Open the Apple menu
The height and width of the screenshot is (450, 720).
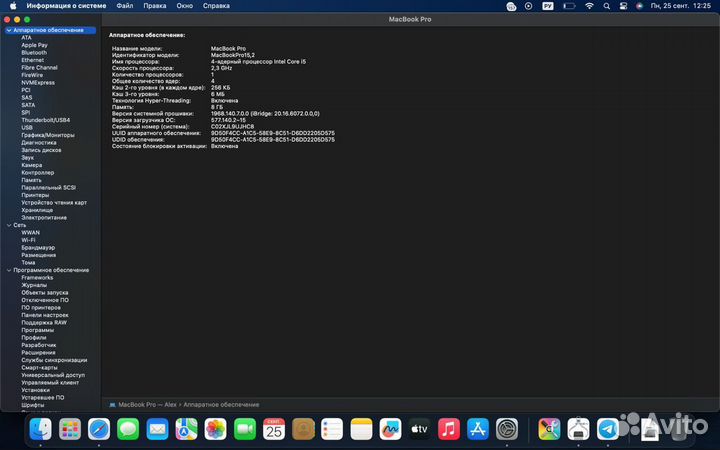[x=13, y=6]
